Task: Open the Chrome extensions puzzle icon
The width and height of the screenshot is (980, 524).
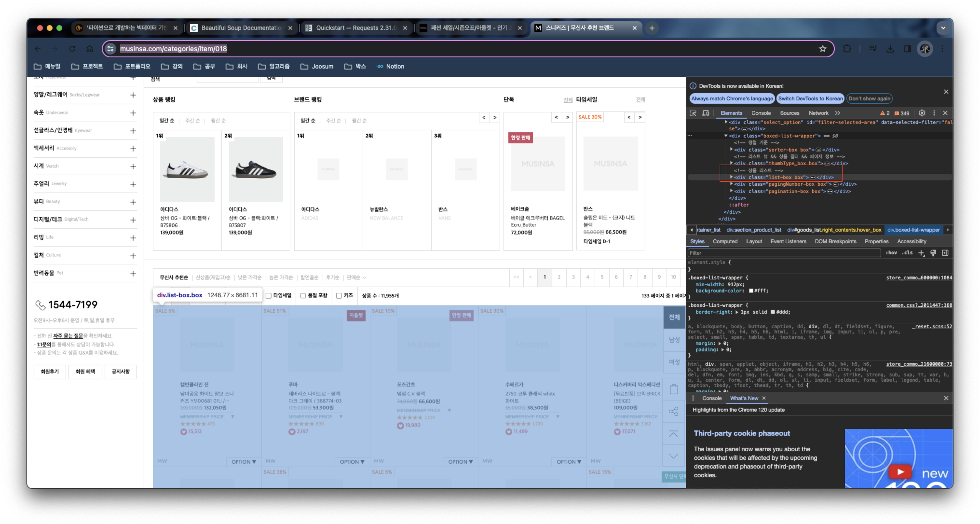Action: pyautogui.click(x=847, y=49)
